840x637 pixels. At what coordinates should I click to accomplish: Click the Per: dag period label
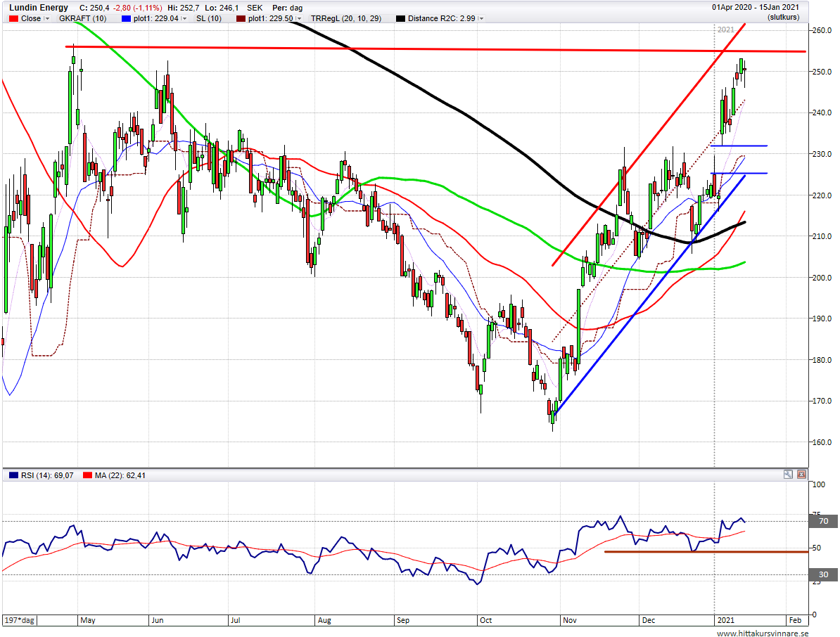click(x=287, y=8)
